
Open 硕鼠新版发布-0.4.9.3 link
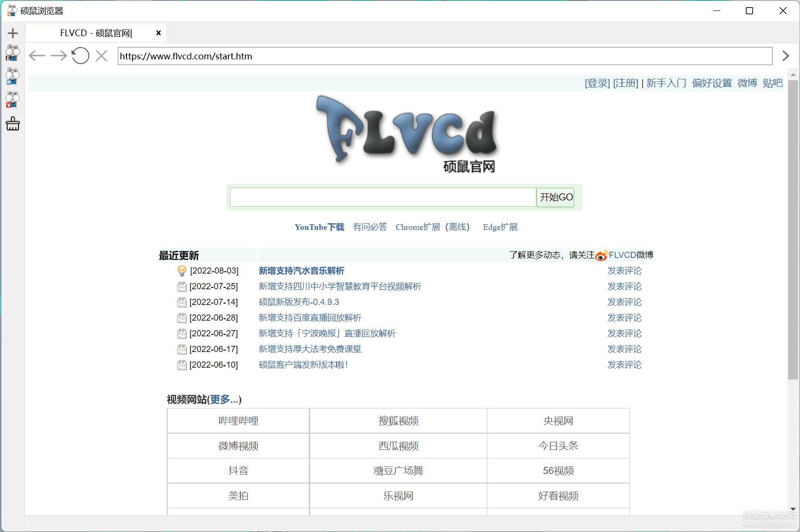coord(299,302)
